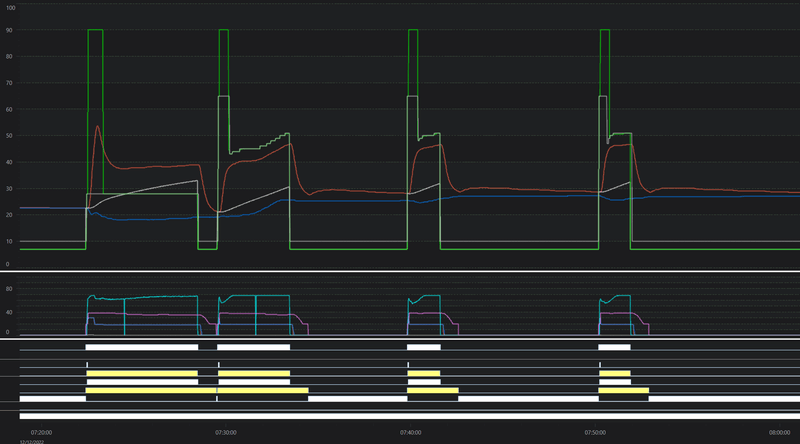Click the 100 value on the upper chart axis
This screenshot has height=444, width=800.
click(x=10, y=8)
